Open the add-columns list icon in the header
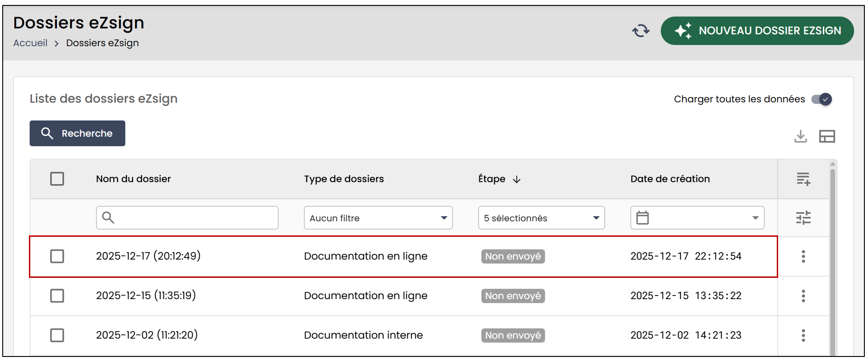This screenshot has height=361, width=868. pyautogui.click(x=803, y=179)
